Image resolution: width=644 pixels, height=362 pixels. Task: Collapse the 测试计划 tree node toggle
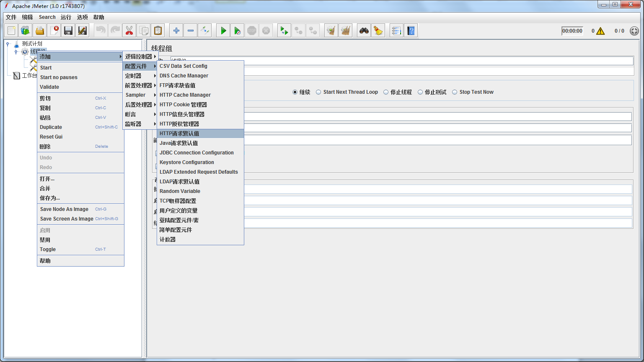tap(8, 44)
